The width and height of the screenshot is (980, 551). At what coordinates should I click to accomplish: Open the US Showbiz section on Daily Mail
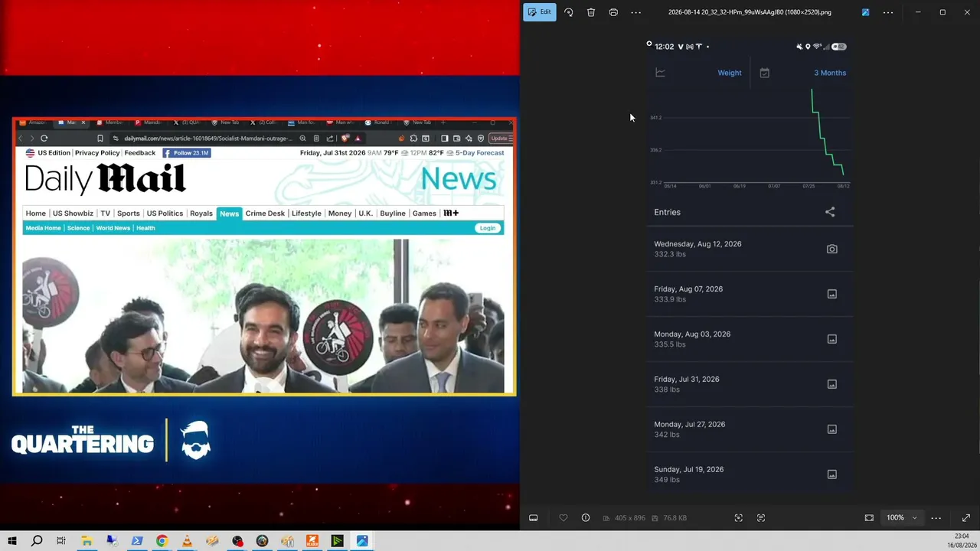point(73,214)
